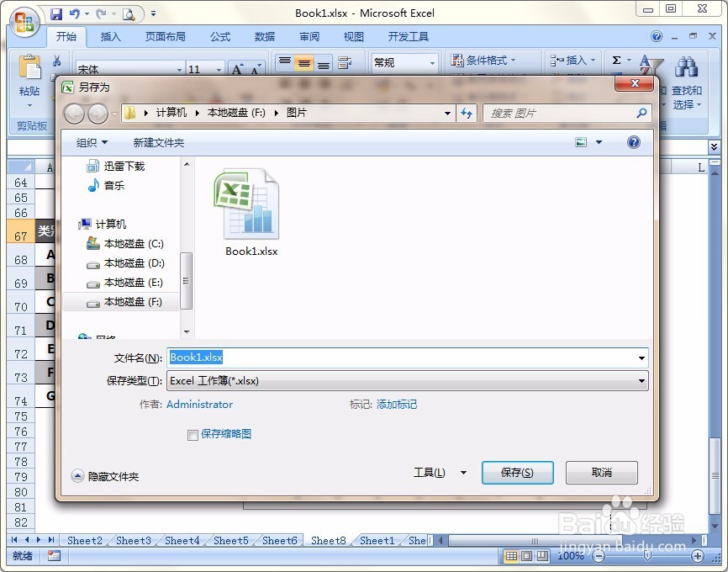Open address bar history dropdown

pos(447,113)
